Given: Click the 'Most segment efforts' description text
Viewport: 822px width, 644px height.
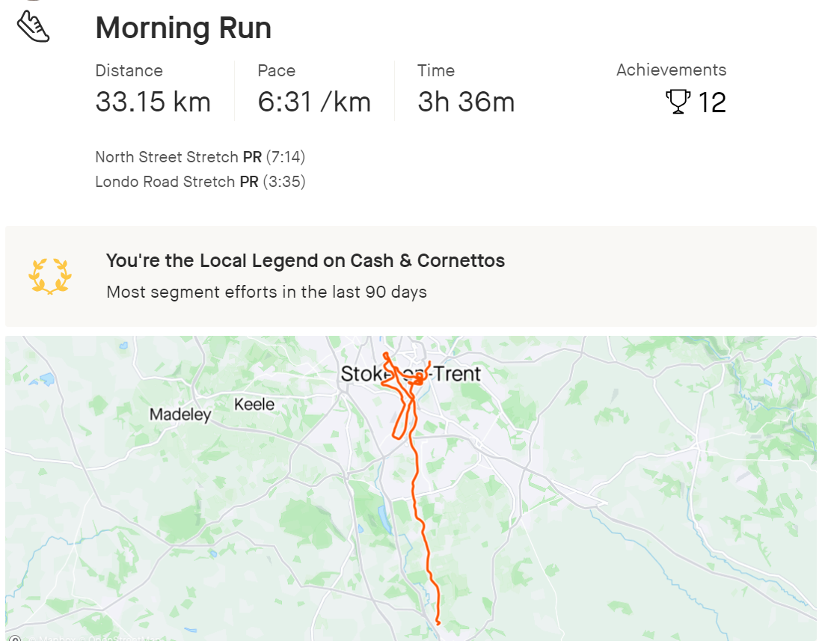Looking at the screenshot, I should point(266,292).
